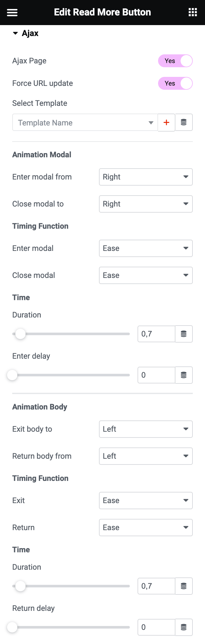
Task: Open the Template Name dropdown
Action: (85, 123)
